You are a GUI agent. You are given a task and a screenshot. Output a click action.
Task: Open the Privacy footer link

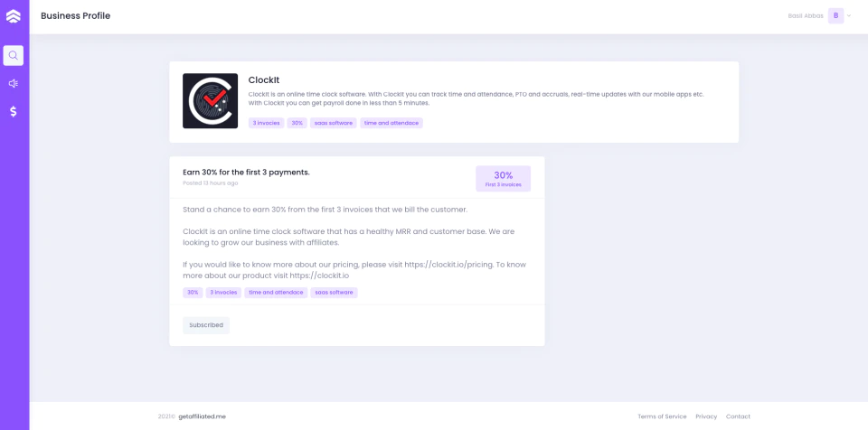click(706, 416)
